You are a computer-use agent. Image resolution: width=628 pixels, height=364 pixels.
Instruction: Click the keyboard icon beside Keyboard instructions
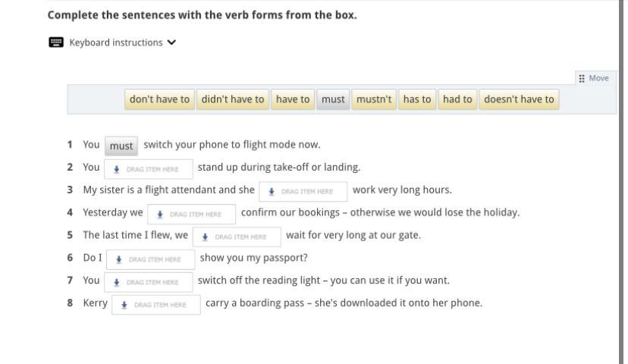(56, 42)
